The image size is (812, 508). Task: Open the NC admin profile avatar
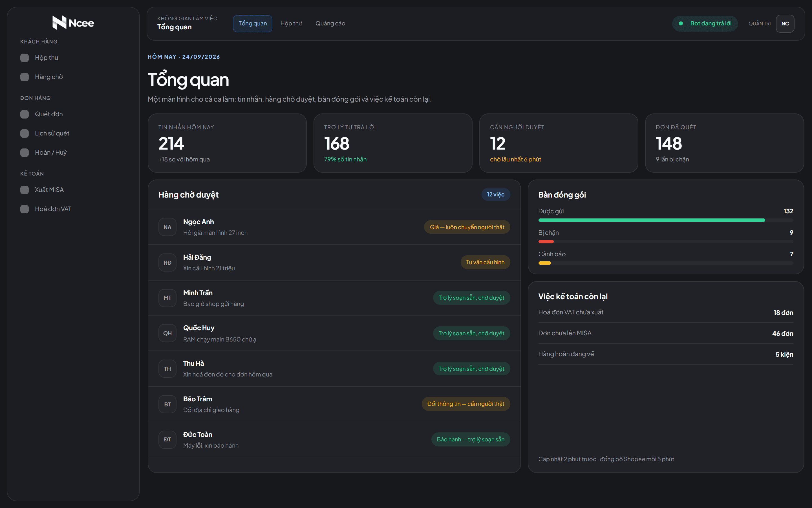tap(785, 23)
